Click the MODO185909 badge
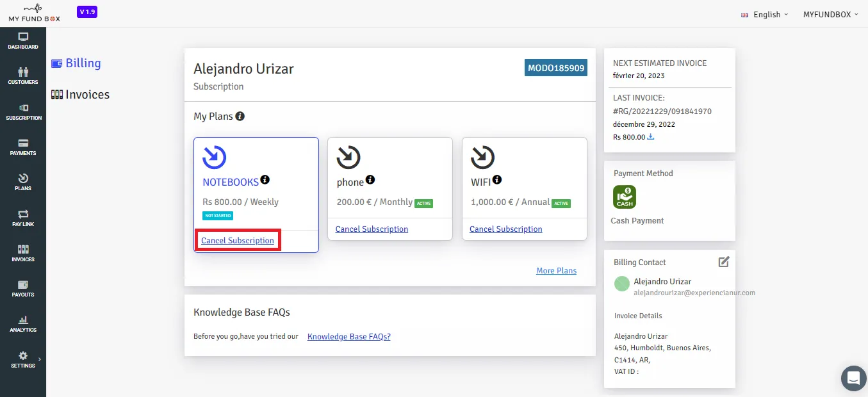 [556, 68]
